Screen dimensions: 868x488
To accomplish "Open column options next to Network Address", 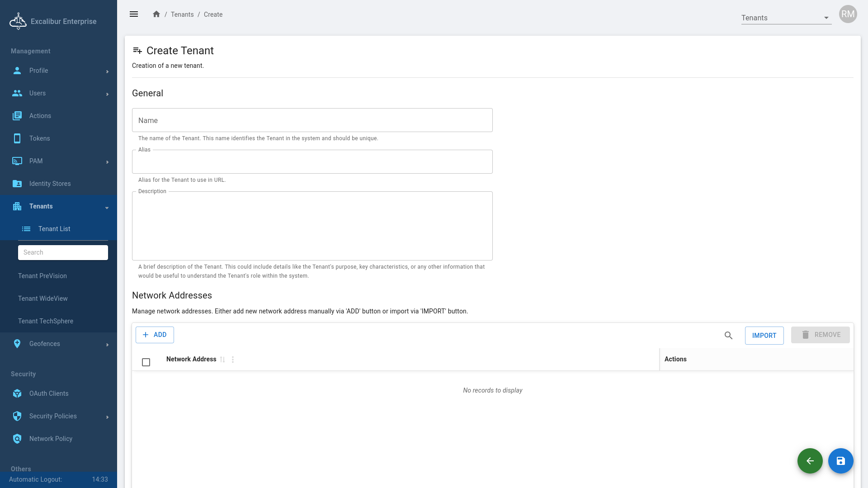I will tap(233, 360).
